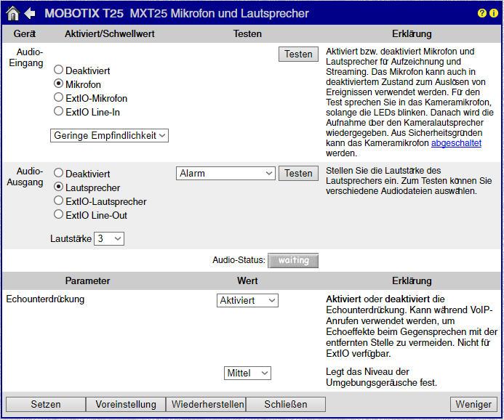Image resolution: width=504 pixels, height=420 pixels.
Task: Click Testen button for Audio-Eingang
Action: pos(298,54)
